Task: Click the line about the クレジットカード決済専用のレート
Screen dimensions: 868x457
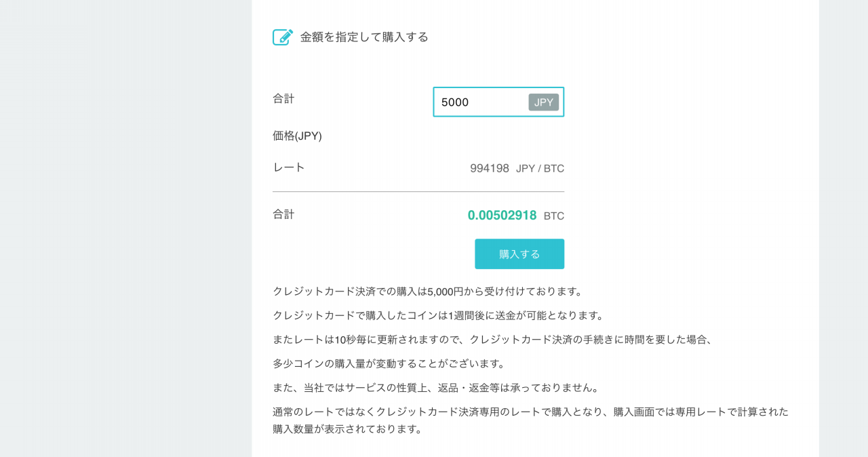Action: pos(530,412)
